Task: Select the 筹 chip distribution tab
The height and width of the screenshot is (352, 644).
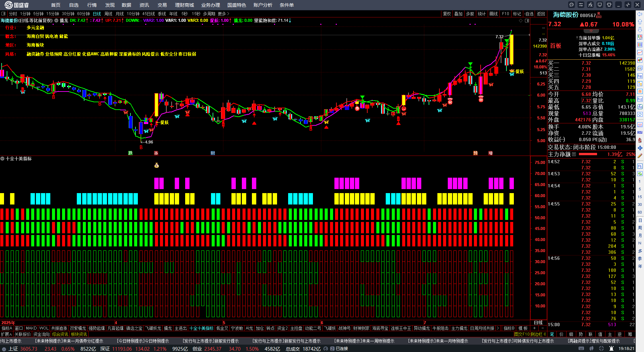Action: tap(630, 334)
